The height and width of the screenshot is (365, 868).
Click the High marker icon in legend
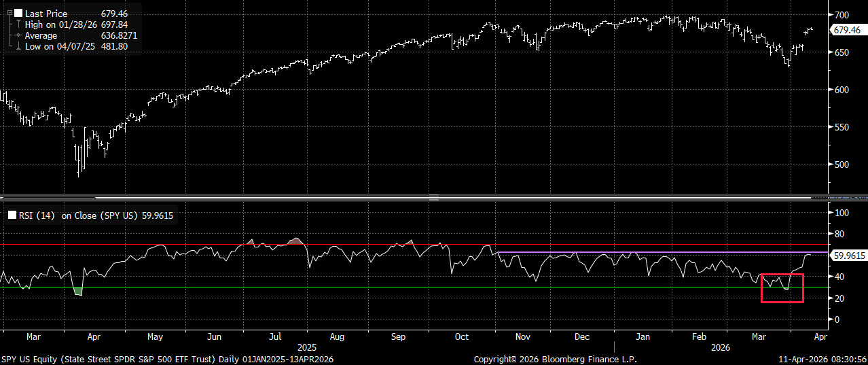click(x=18, y=24)
